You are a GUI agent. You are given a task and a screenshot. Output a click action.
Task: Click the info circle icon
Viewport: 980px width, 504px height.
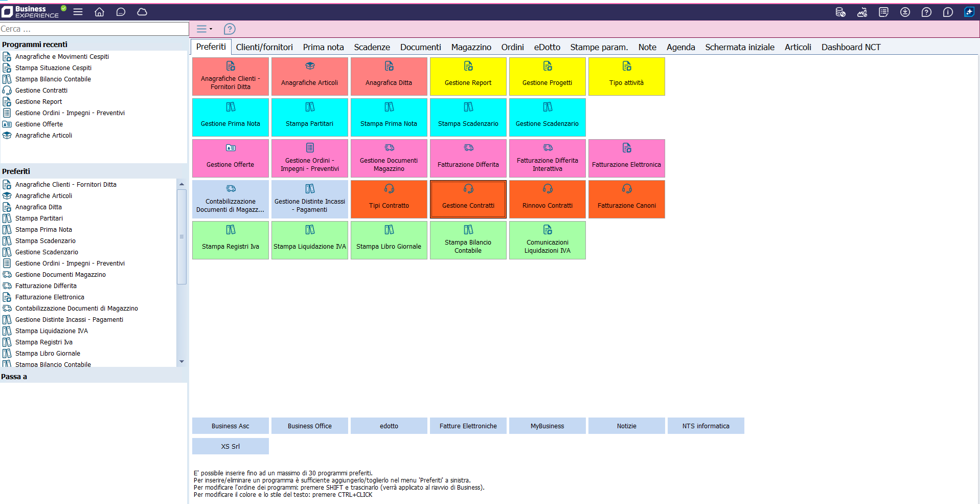pyautogui.click(x=947, y=12)
